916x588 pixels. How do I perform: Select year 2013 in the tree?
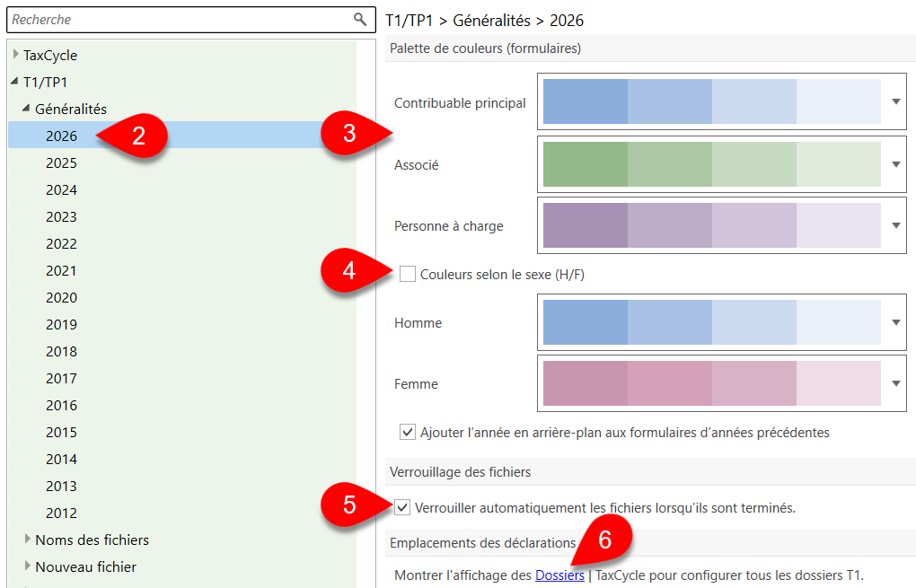pyautogui.click(x=61, y=486)
